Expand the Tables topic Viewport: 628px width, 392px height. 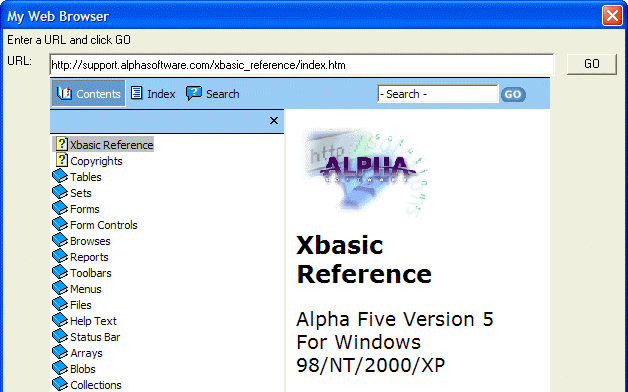coord(86,177)
